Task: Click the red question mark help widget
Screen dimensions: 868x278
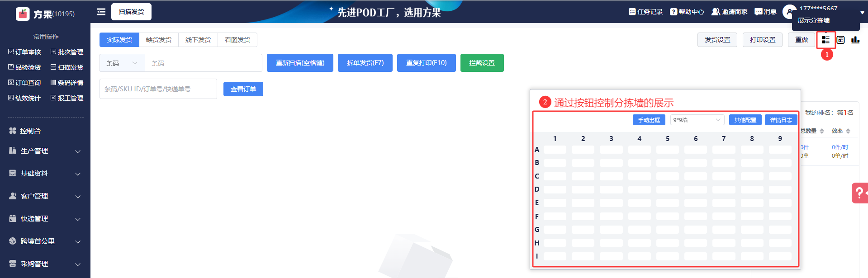Action: pyautogui.click(x=860, y=193)
